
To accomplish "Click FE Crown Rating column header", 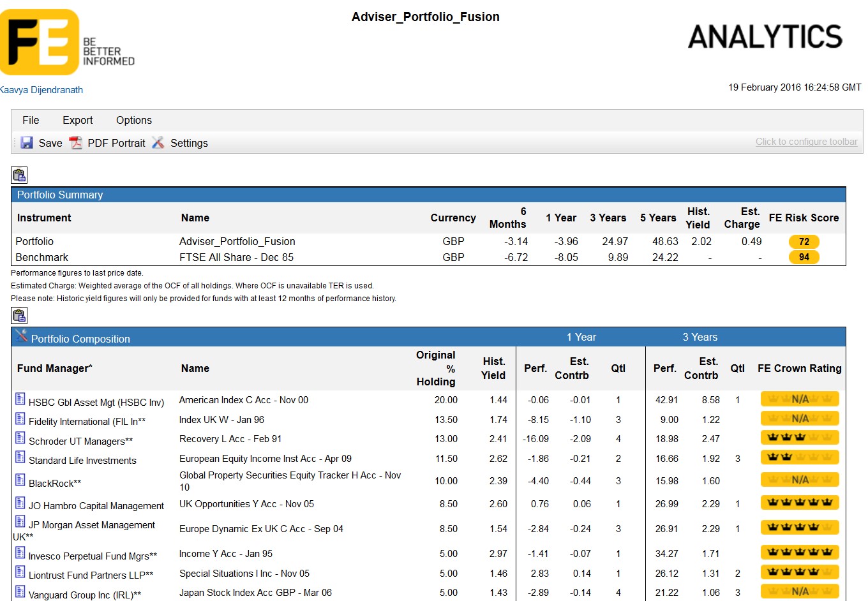I will (x=800, y=368).
